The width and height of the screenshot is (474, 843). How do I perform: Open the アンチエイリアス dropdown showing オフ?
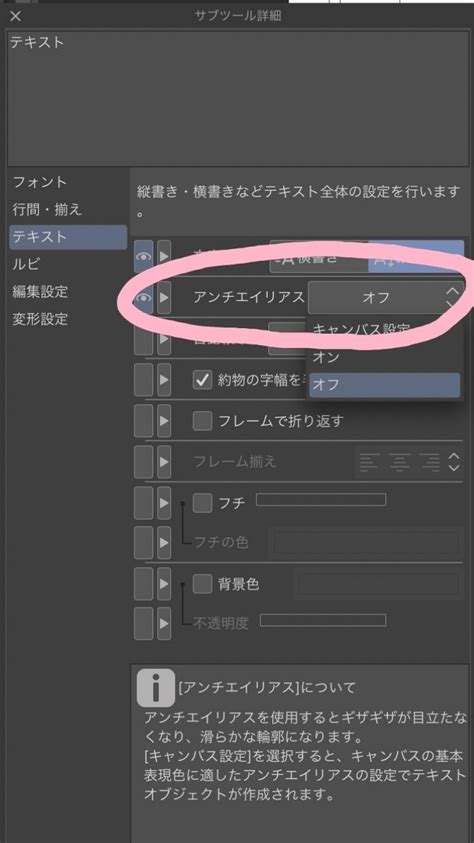[x=386, y=297]
